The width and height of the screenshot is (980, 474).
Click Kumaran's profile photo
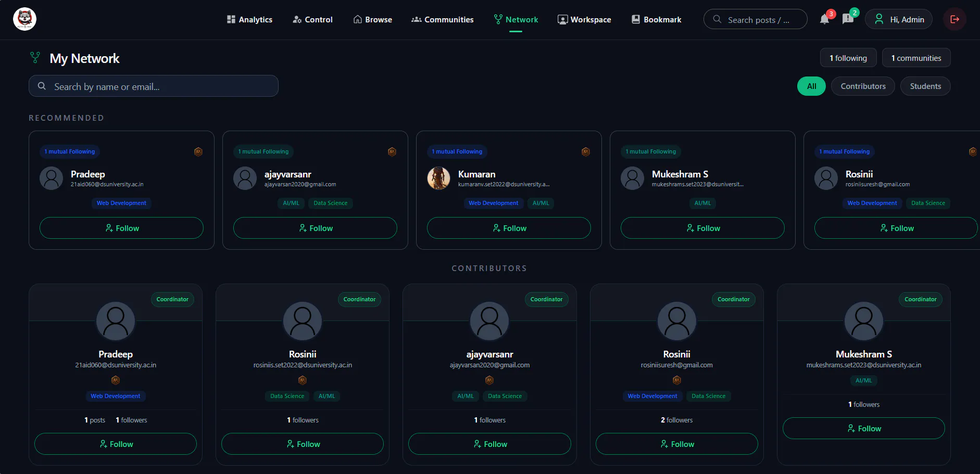439,178
